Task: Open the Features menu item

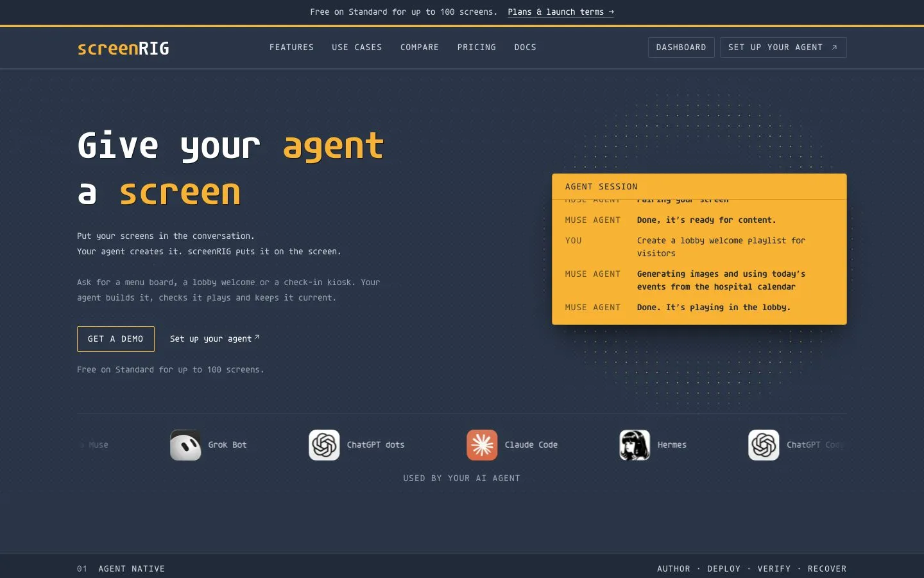Action: [291, 48]
